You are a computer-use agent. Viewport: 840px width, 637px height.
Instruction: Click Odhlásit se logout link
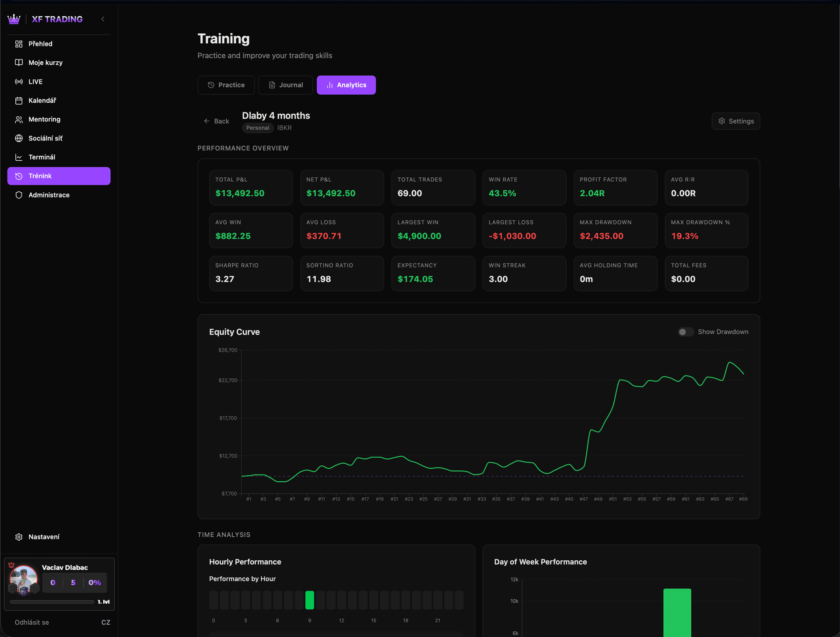(32, 622)
